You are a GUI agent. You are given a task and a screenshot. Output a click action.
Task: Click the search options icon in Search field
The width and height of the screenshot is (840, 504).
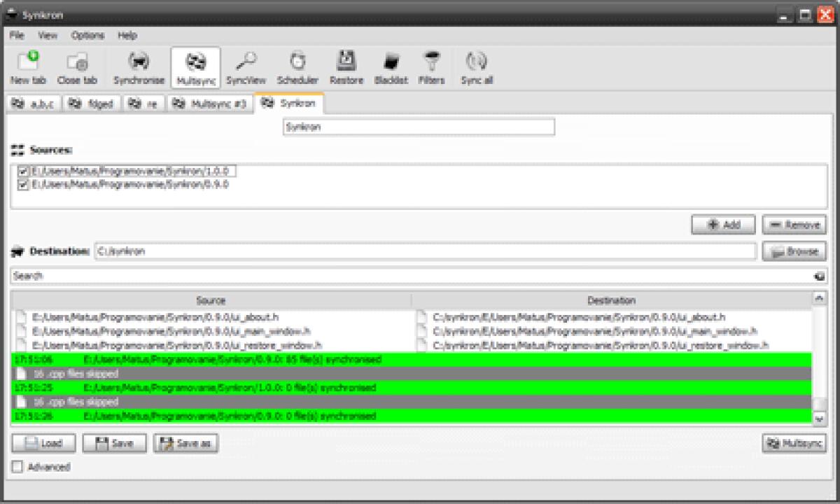(x=820, y=276)
